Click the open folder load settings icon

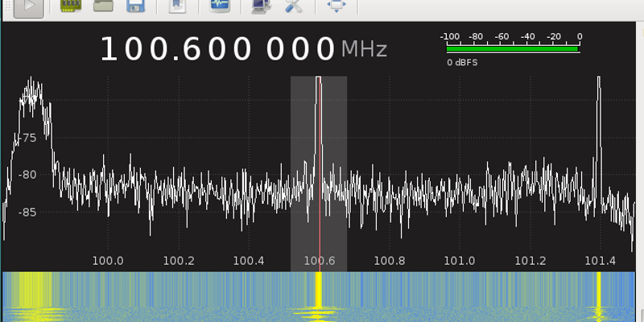pos(103,6)
